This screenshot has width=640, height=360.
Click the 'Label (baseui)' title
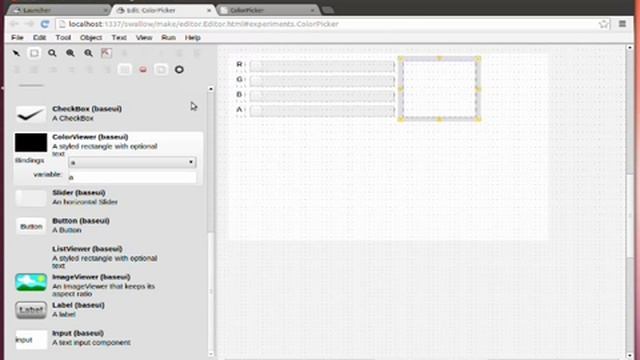tap(78, 305)
